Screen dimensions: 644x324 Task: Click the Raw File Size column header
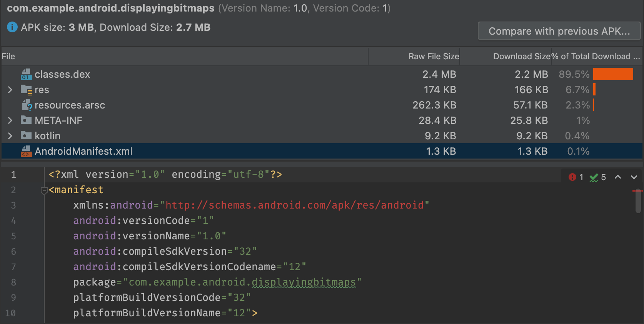coord(433,57)
